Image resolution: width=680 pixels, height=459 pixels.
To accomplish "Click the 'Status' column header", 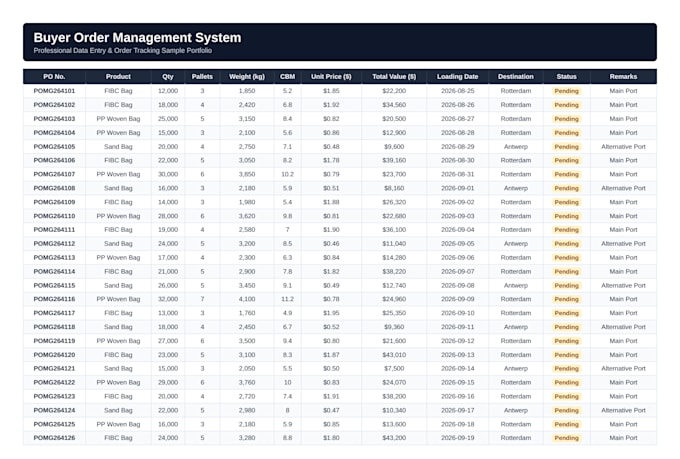I will point(566,76).
